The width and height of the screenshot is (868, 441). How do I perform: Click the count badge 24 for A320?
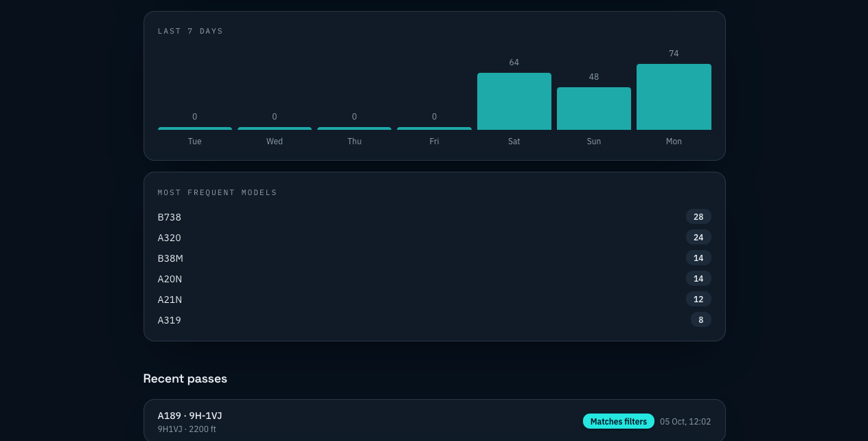point(698,238)
